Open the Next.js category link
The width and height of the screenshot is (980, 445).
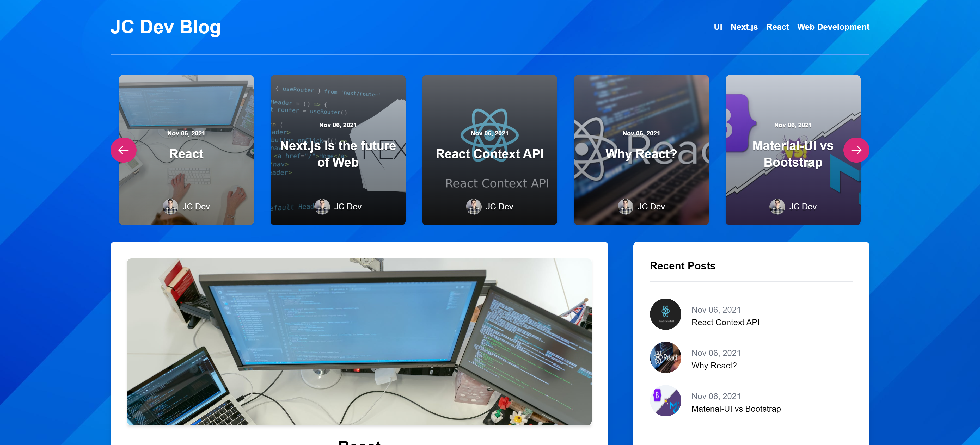pos(744,27)
